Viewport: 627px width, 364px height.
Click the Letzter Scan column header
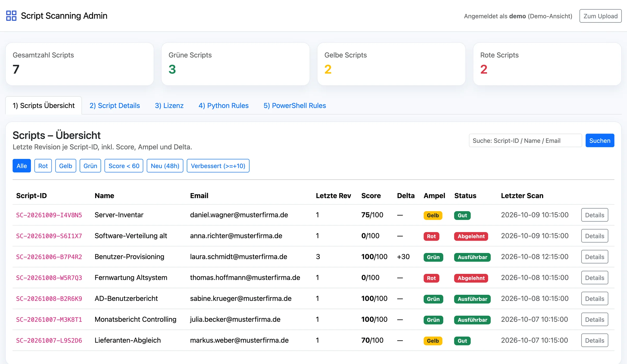click(522, 196)
